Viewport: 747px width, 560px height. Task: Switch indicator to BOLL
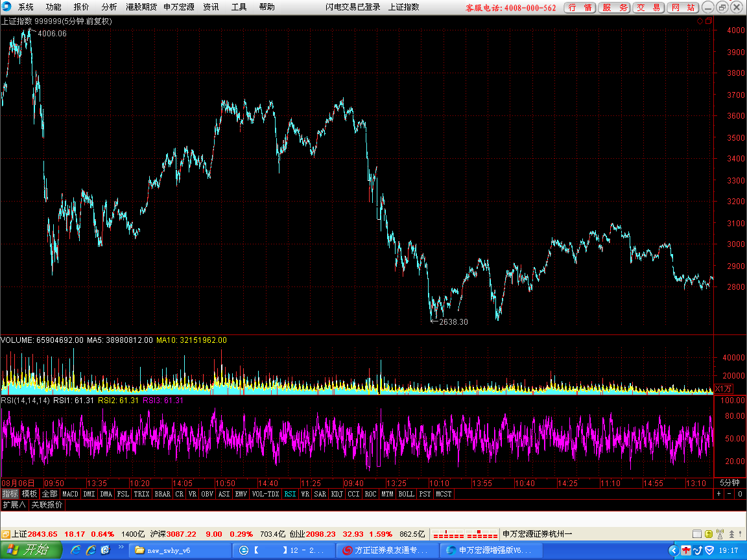pos(407,494)
